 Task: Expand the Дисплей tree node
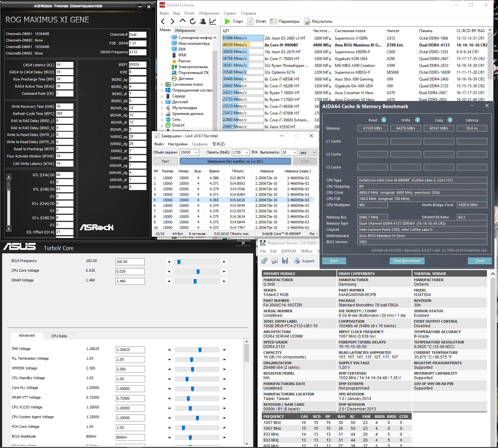162,102
